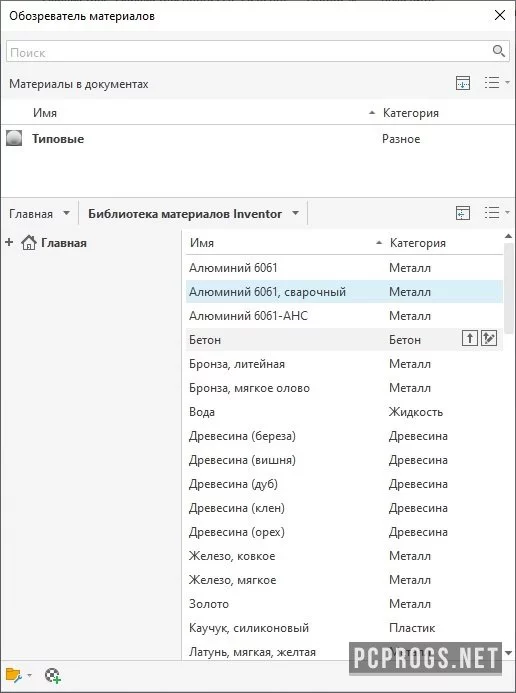Add Бетон to document using the arrow icon
Viewport: 516px width, 693px height.
470,339
